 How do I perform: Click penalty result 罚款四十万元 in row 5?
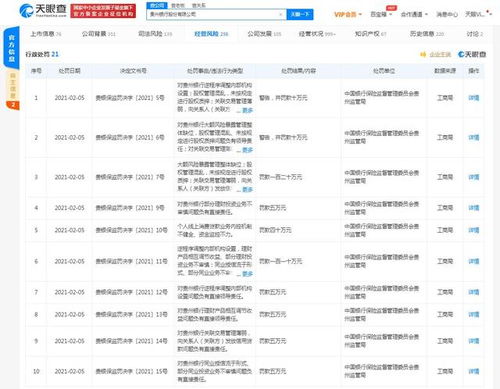pos(275,230)
